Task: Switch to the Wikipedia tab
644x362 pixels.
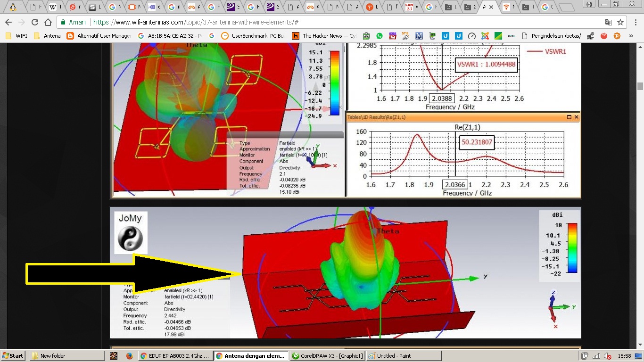Action: (x=56, y=7)
